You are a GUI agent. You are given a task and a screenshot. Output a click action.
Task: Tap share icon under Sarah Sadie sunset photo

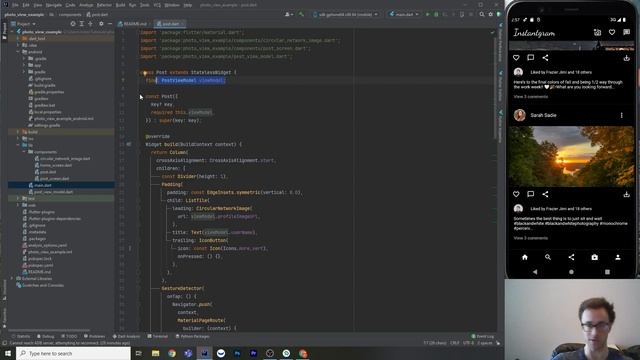545,194
